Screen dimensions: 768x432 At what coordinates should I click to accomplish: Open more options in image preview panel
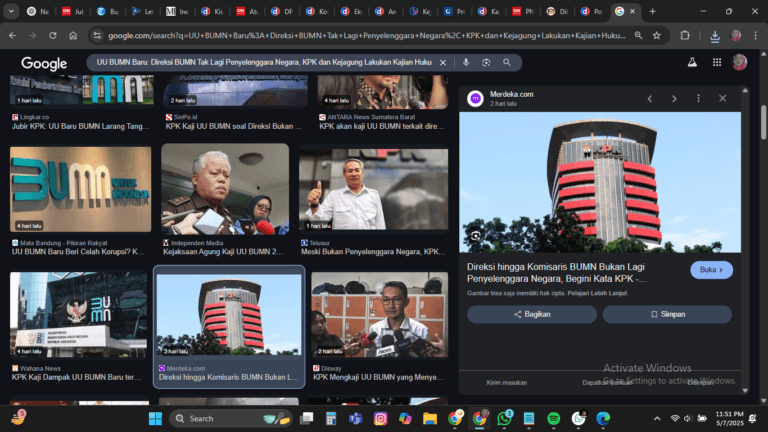698,98
